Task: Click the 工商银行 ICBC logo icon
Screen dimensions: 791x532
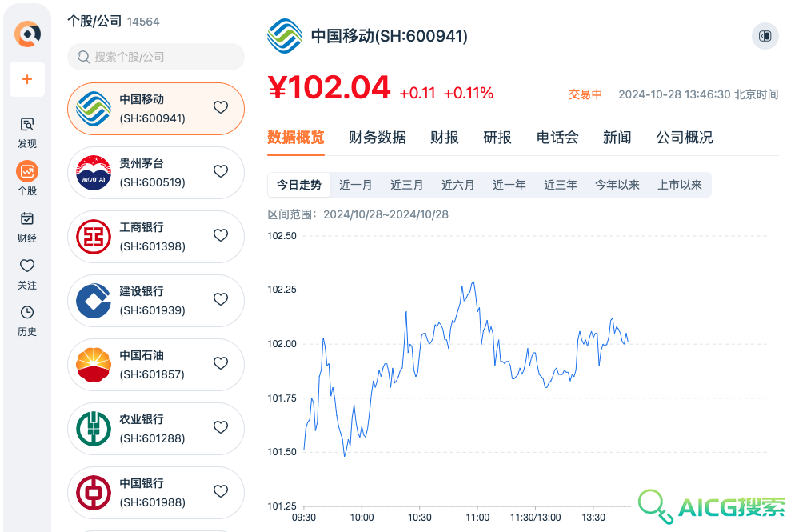Action: [94, 237]
